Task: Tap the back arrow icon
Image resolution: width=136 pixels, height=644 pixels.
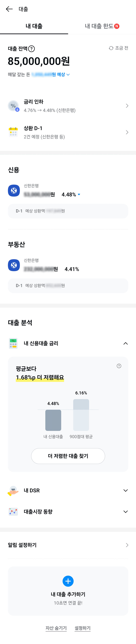Action: point(9,9)
